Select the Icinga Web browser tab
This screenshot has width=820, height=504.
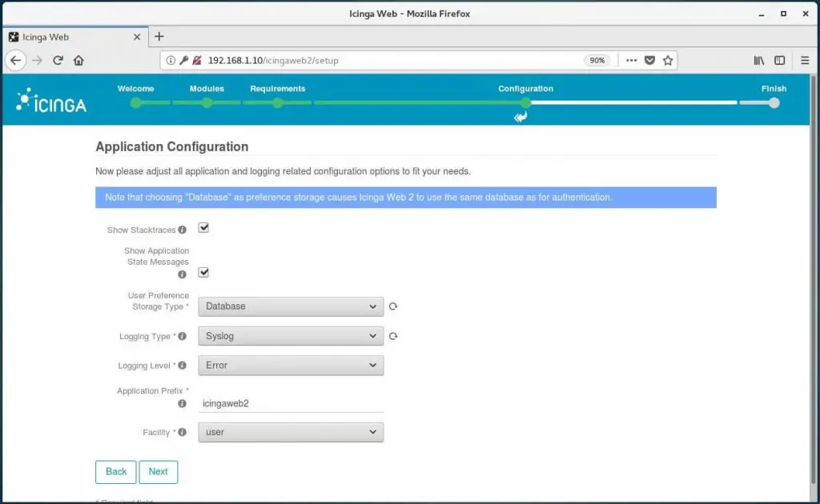75,37
